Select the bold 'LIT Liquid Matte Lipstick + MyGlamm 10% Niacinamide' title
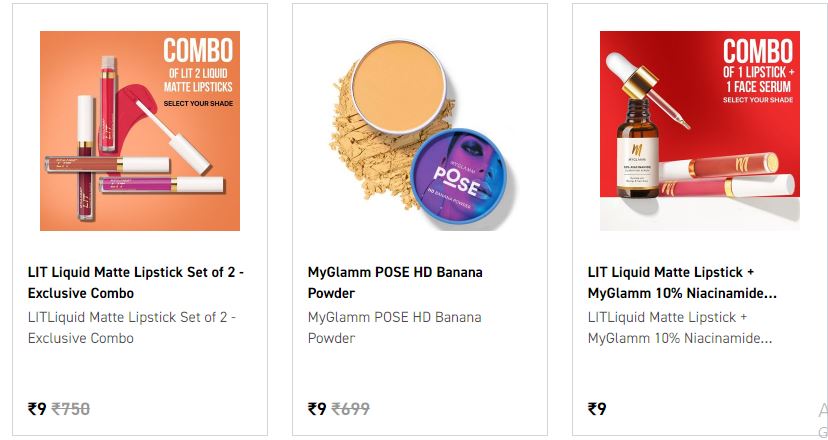Screen dimensions: 828x440 pyautogui.click(x=682, y=283)
